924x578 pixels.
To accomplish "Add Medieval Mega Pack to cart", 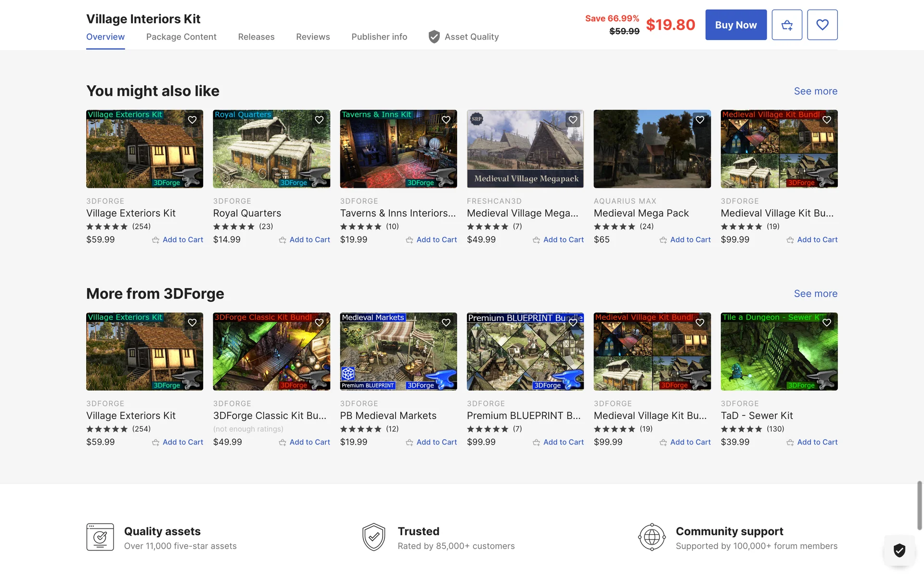I will click(x=685, y=240).
